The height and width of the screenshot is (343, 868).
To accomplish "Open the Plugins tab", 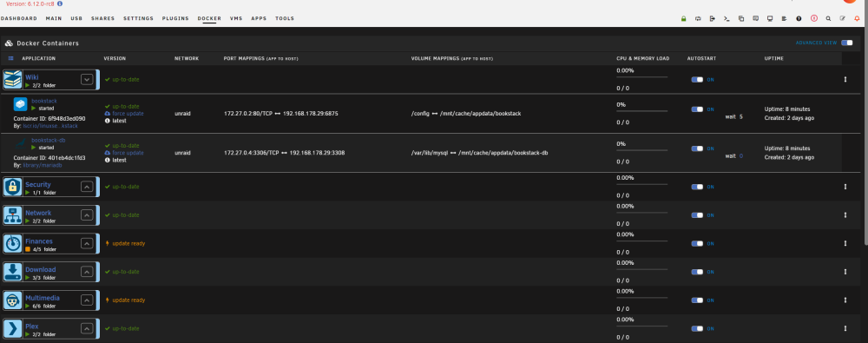I will pos(175,18).
